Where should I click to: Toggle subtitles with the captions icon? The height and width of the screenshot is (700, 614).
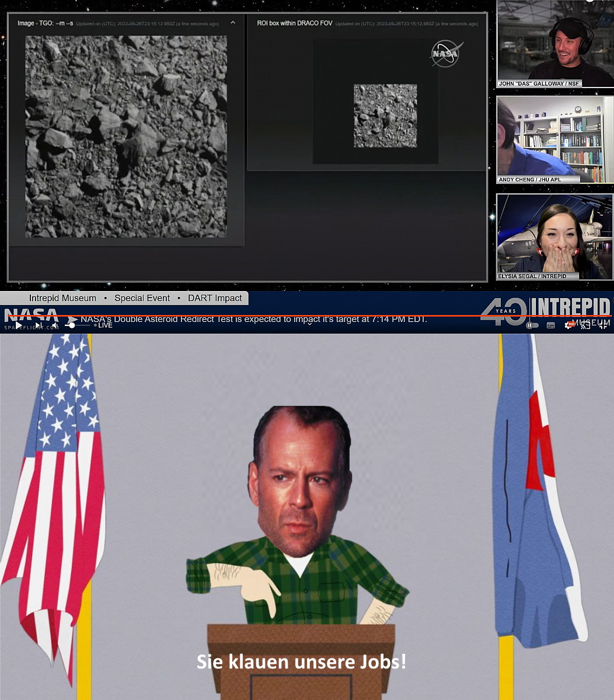[550, 325]
